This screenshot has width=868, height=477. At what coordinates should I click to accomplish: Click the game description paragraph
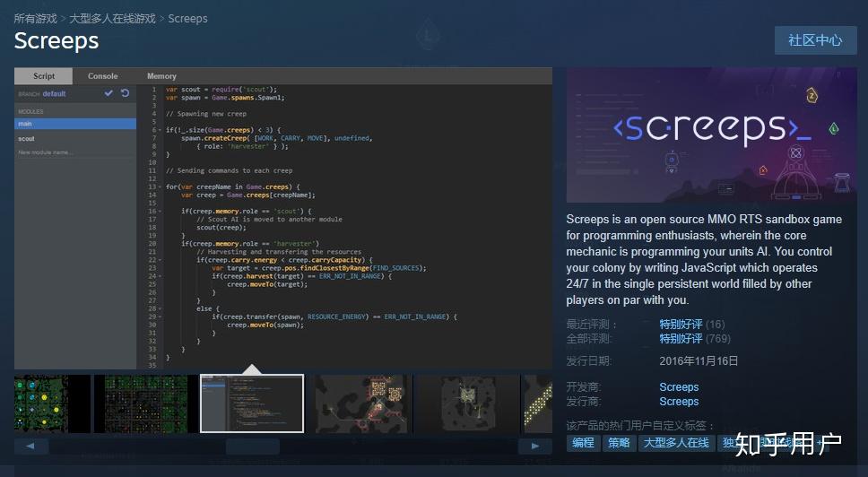click(704, 259)
